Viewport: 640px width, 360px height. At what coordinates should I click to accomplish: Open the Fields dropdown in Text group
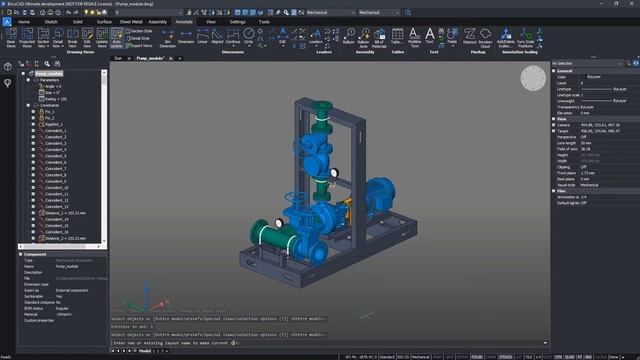point(452,46)
